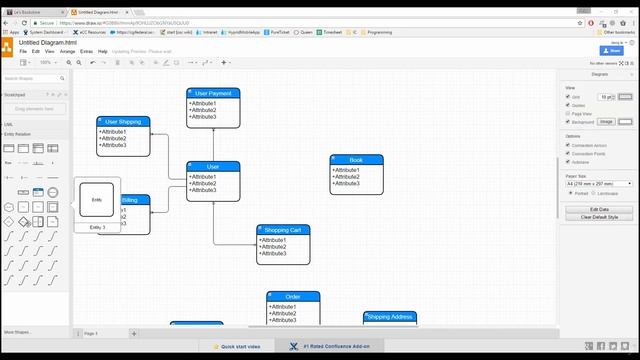Click the background color swatch
Image resolution: width=640 pixels, height=360 pixels.
tap(625, 122)
